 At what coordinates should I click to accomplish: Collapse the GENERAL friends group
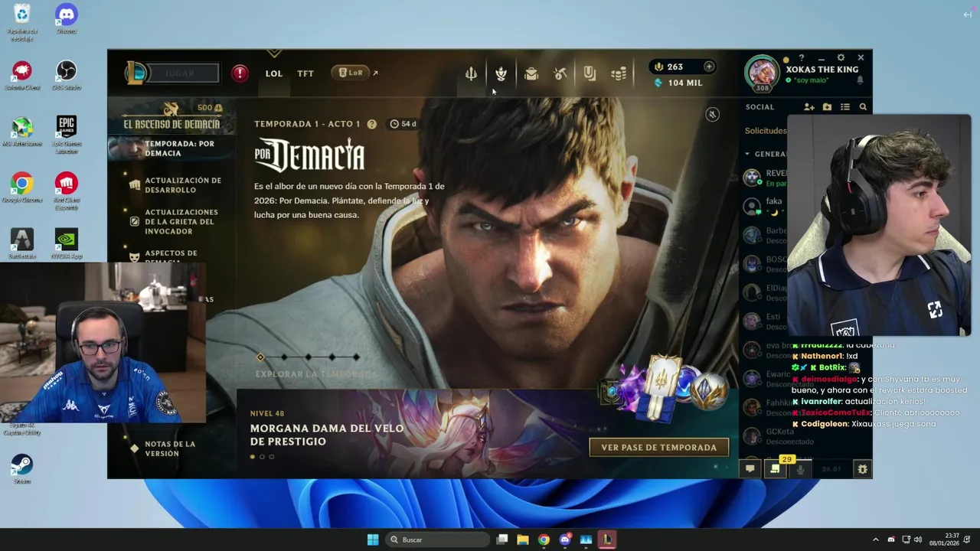pos(747,154)
